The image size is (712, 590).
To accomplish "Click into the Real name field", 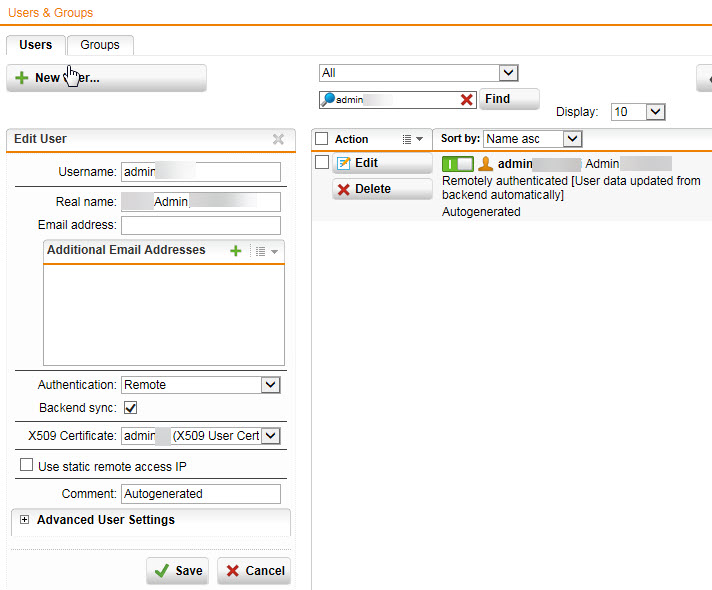I will (x=201, y=202).
